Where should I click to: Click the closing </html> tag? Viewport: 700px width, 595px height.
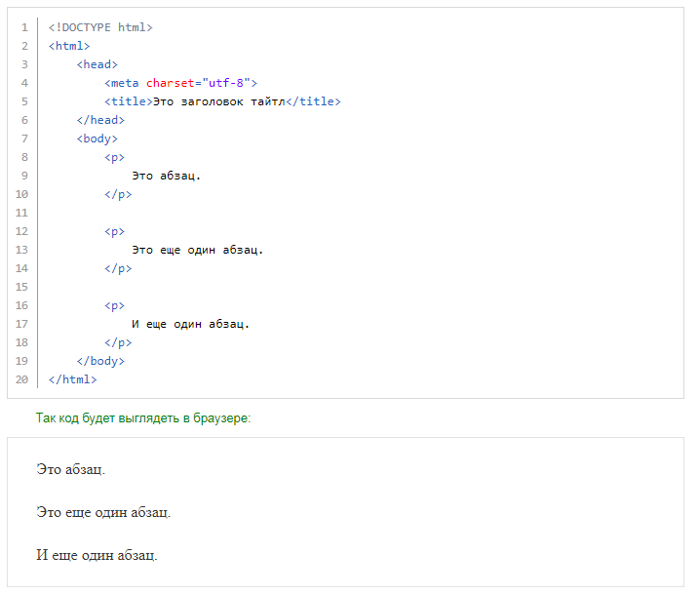(x=73, y=379)
